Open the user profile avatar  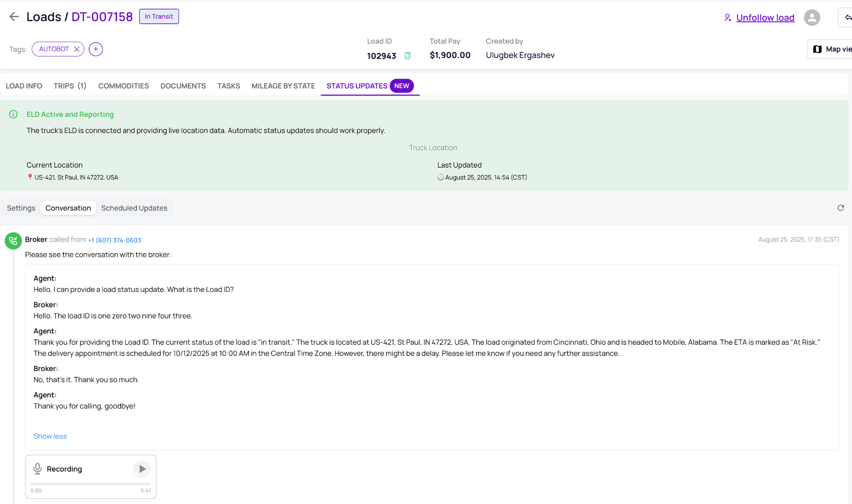click(812, 17)
